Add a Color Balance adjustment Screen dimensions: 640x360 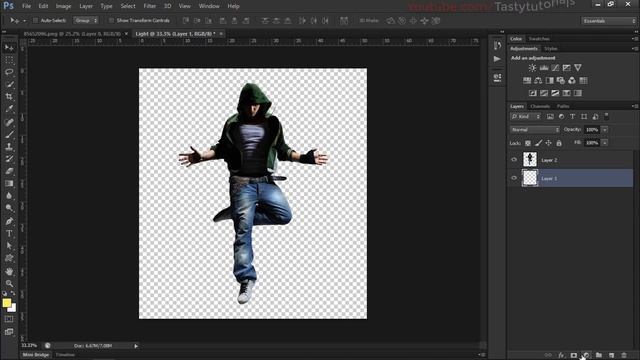(x=538, y=80)
